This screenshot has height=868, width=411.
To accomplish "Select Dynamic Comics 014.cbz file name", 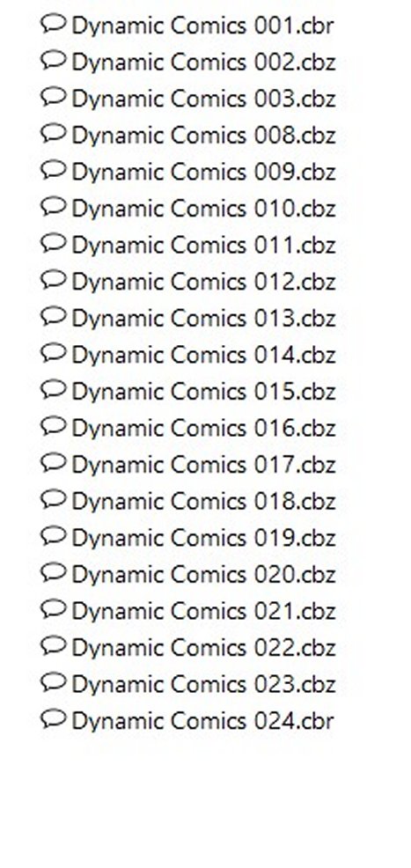I will 203,356.
